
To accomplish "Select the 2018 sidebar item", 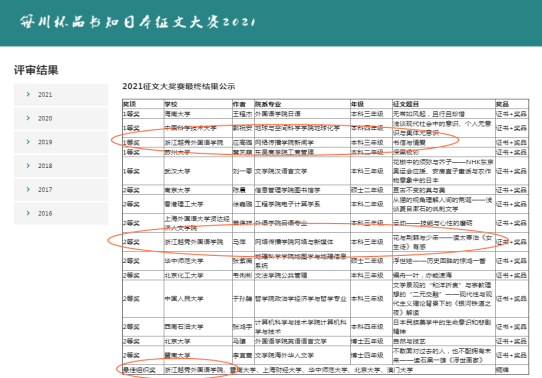I will coord(61,166).
